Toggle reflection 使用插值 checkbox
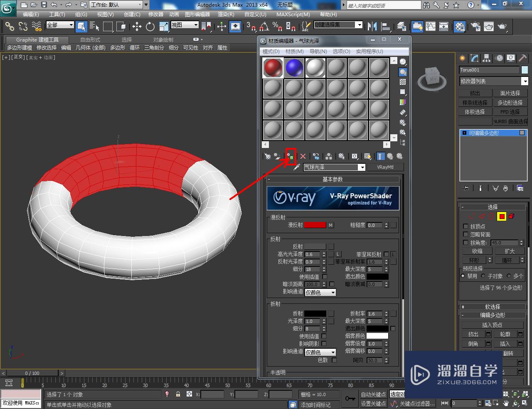 click(x=325, y=276)
